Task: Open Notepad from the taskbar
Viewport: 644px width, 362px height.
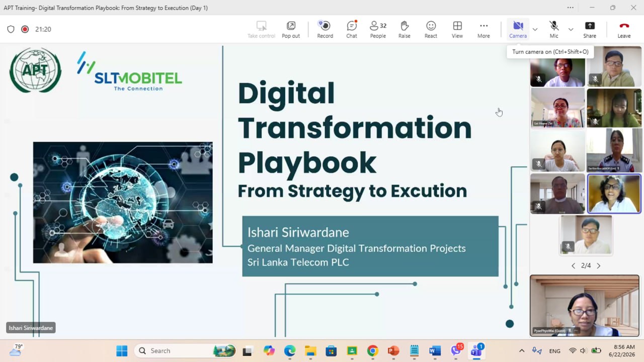Action: (x=414, y=351)
